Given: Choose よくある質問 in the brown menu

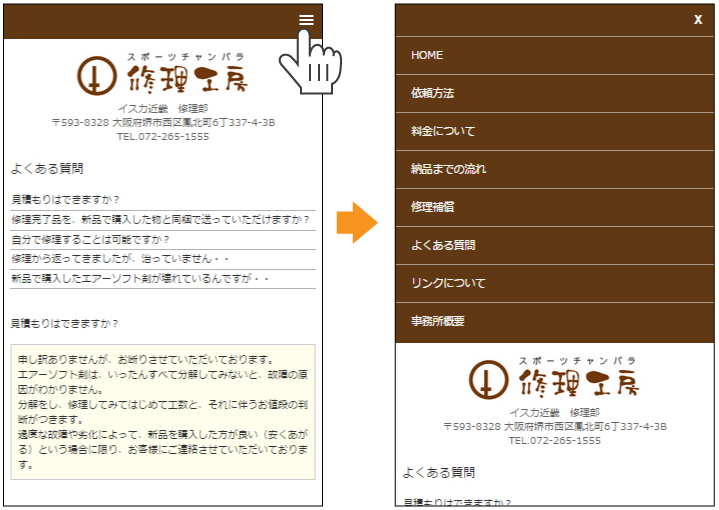Looking at the screenshot, I should (443, 245).
